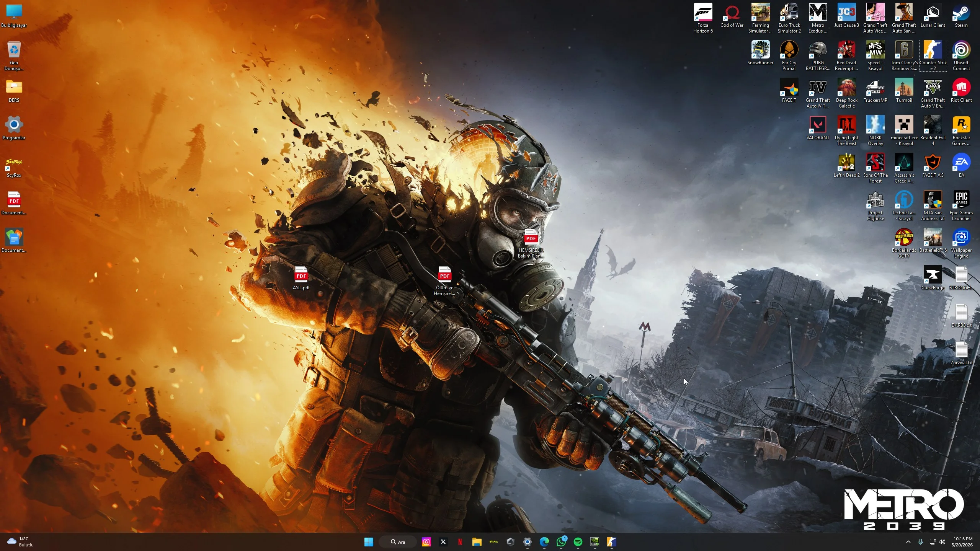Viewport: 980px width, 551px height.
Task: Open the volume control in system tray
Action: pyautogui.click(x=942, y=542)
